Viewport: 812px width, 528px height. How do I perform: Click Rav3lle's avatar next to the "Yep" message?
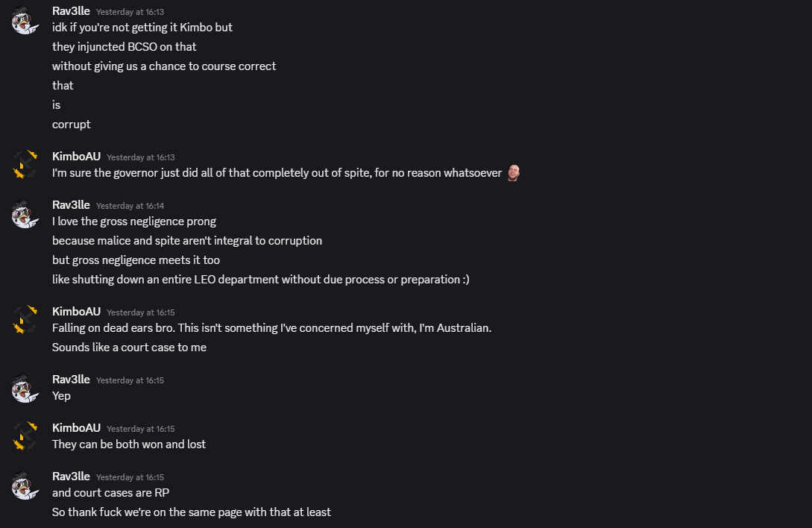(25, 388)
